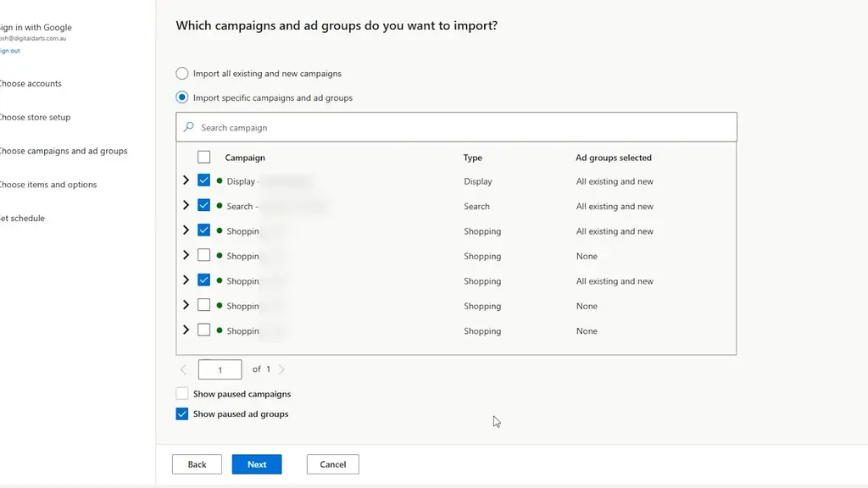The height and width of the screenshot is (488, 868).
Task: Open Set schedule step
Action: 22,219
